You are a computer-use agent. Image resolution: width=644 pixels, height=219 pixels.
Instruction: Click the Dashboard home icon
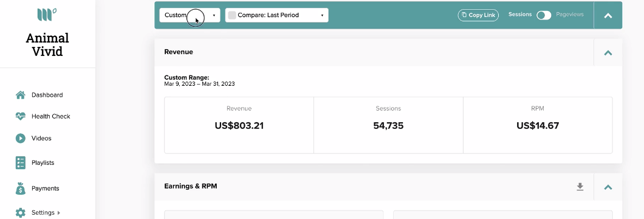tap(21, 95)
